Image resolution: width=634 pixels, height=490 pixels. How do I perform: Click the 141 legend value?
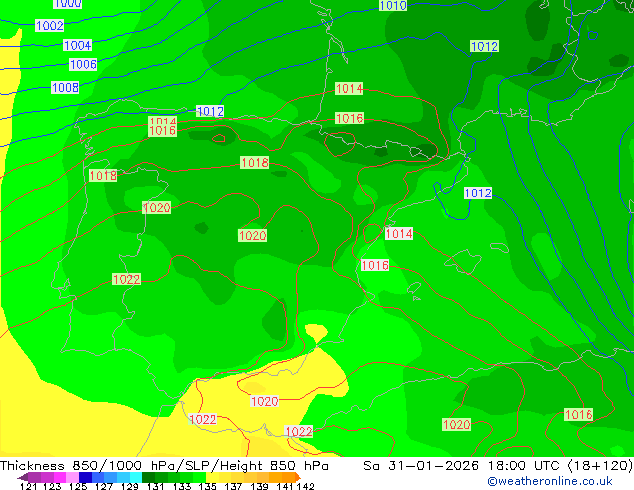pos(285,486)
